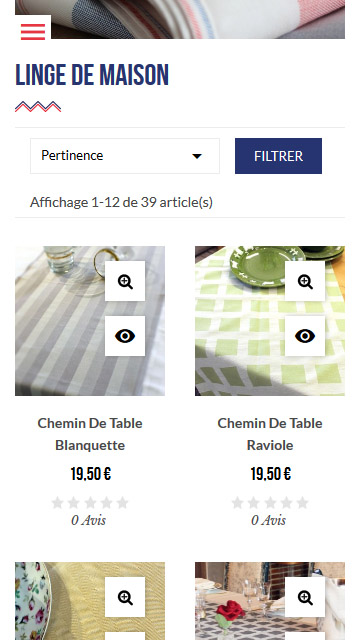This screenshot has height=640, width=360.
Task: Click the FILTRER button
Action: click(278, 156)
